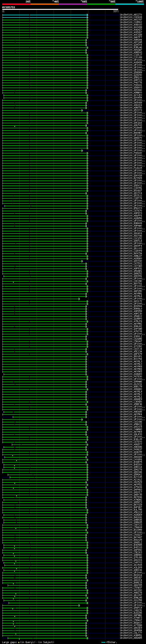146x644 pixels.
Task: Open hit UniRef100_A4S797
Action: pos(131,20)
